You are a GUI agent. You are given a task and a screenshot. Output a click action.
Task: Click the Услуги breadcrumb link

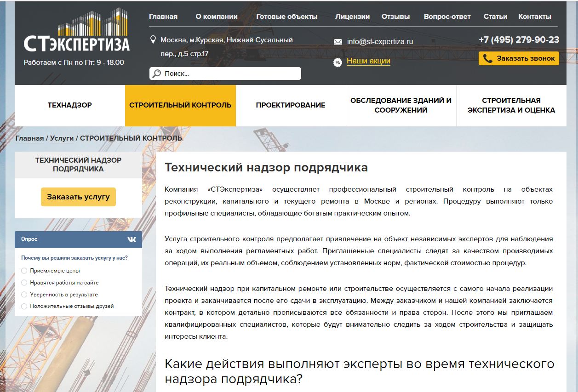[x=62, y=138]
